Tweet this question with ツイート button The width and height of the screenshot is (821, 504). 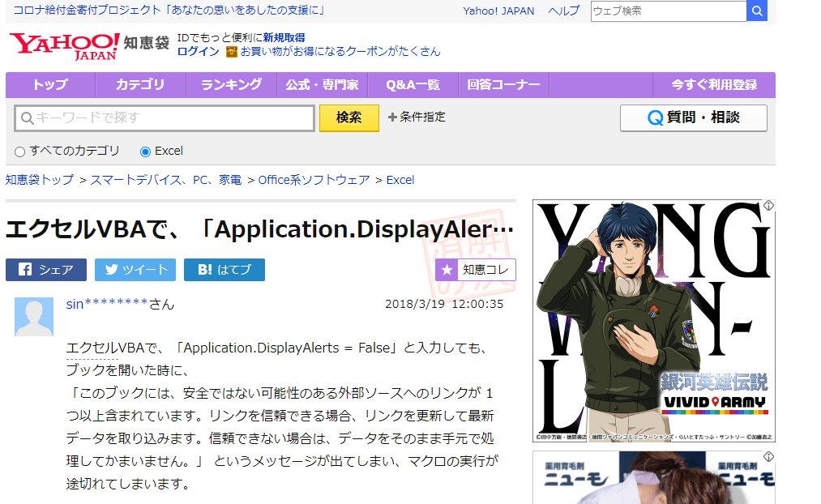pyautogui.click(x=135, y=270)
